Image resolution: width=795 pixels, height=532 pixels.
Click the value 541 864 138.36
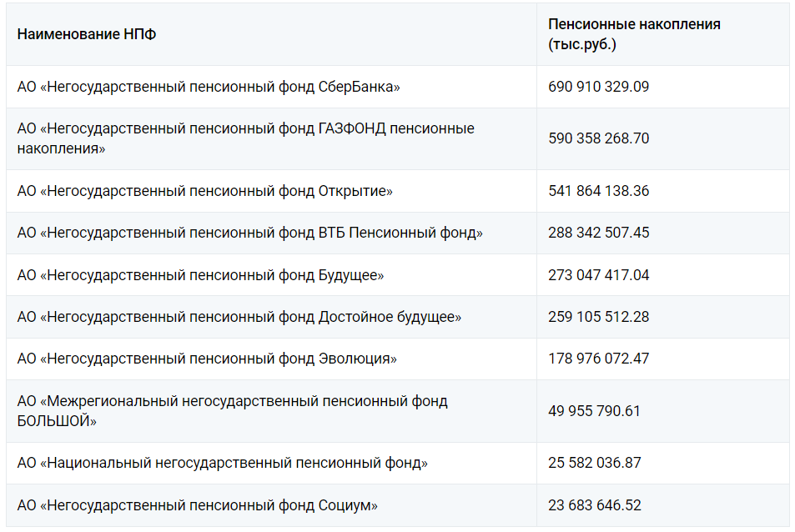click(x=598, y=191)
